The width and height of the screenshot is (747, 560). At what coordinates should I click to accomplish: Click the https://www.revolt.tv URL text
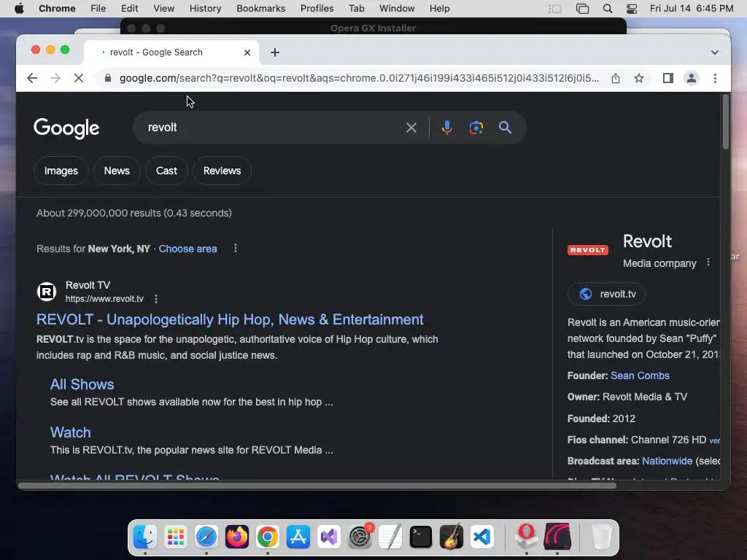pyautogui.click(x=104, y=298)
